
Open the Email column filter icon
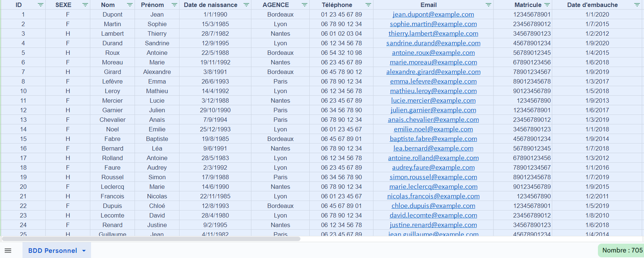point(488,5)
